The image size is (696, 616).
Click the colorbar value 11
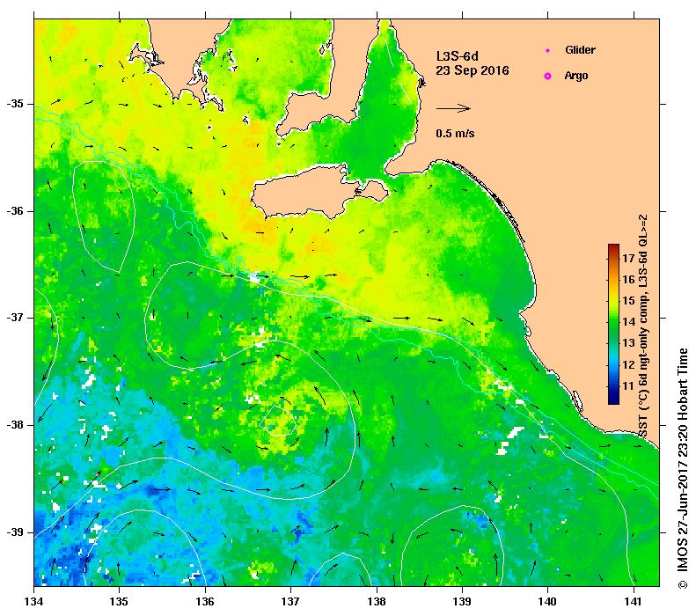click(628, 385)
